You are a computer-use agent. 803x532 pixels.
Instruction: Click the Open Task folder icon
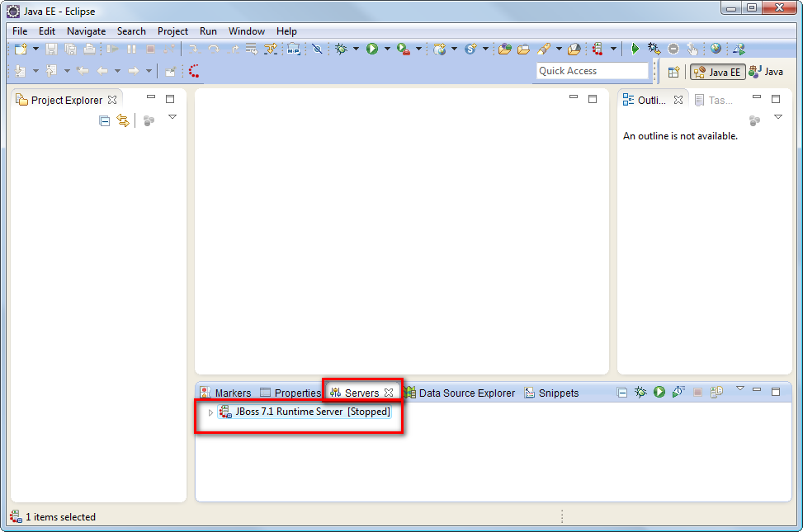(523, 49)
